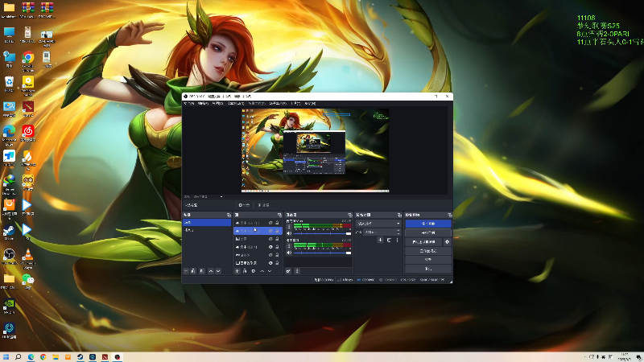Select the highlighted scene in Scenes list

click(x=207, y=223)
